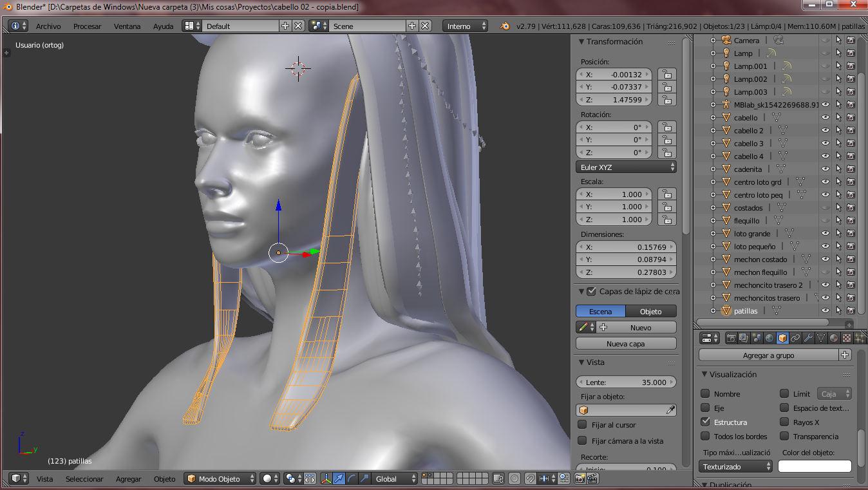Open the Render camera properties tab
This screenshot has width=868, height=490.
[x=731, y=338]
